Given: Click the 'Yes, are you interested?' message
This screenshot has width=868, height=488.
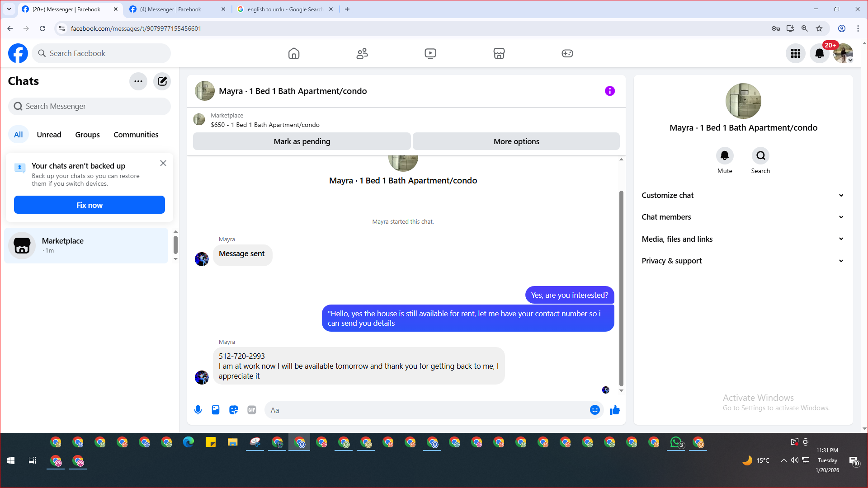Looking at the screenshot, I should pos(570,295).
